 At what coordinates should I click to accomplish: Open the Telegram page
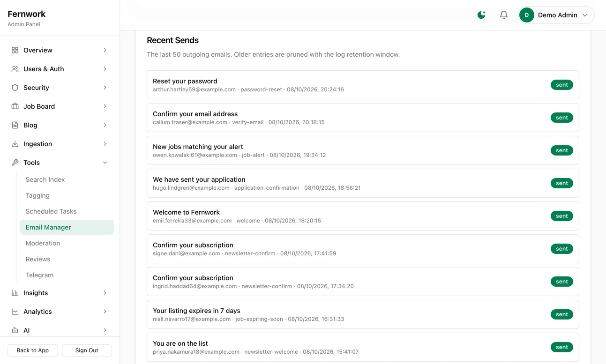click(67, 275)
